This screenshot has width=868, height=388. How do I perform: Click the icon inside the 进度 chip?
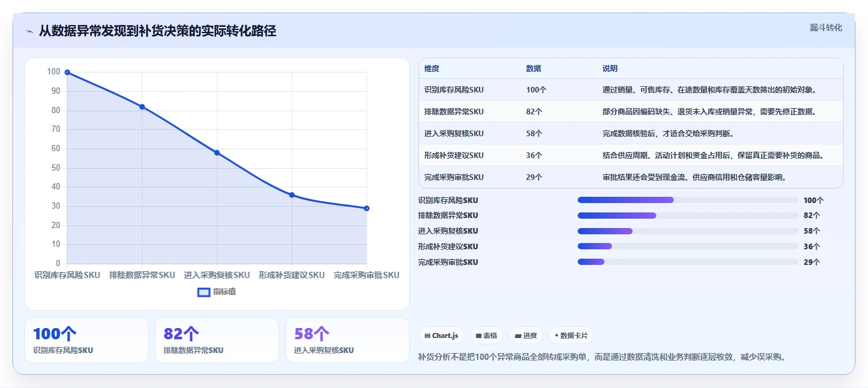pyautogui.click(x=518, y=336)
